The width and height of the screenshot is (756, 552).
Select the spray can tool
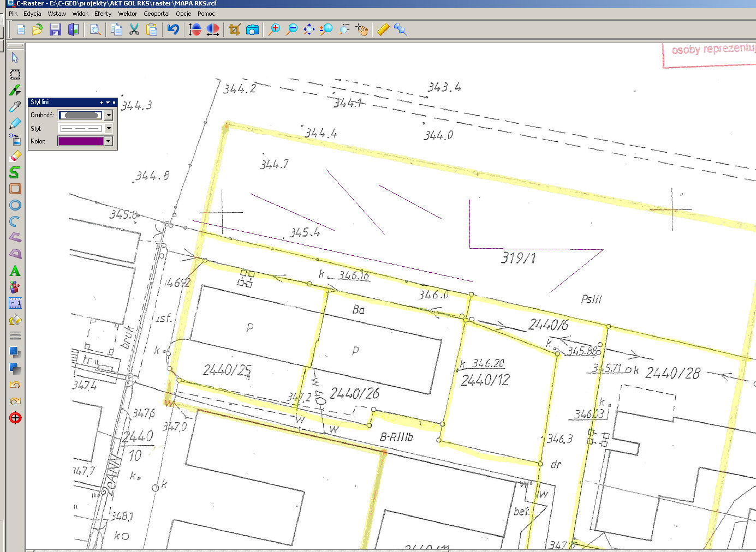pyautogui.click(x=15, y=140)
